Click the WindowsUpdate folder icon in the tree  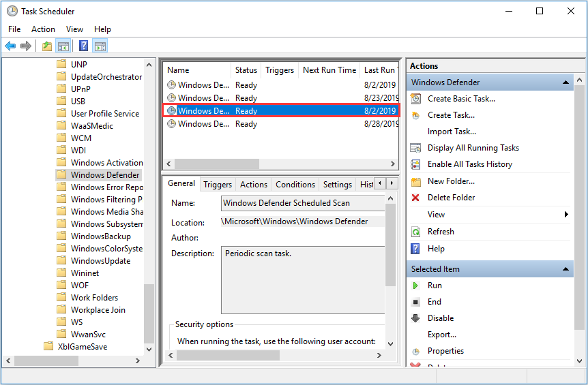click(x=61, y=261)
